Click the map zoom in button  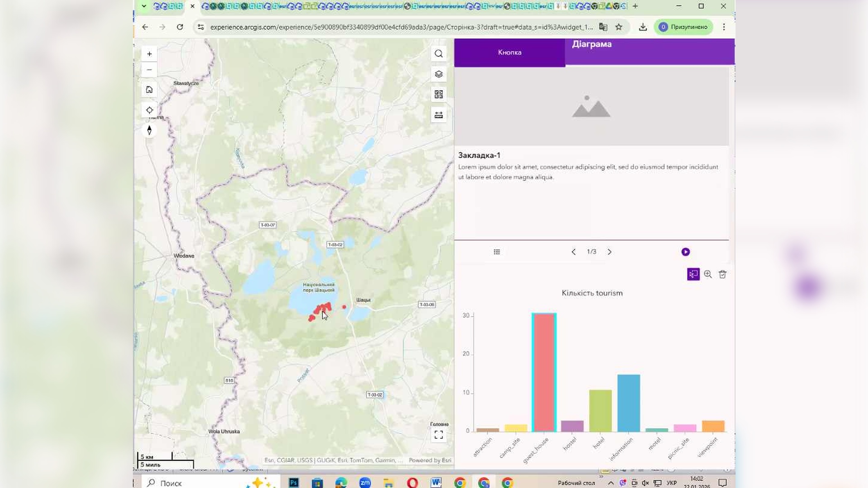pos(149,54)
